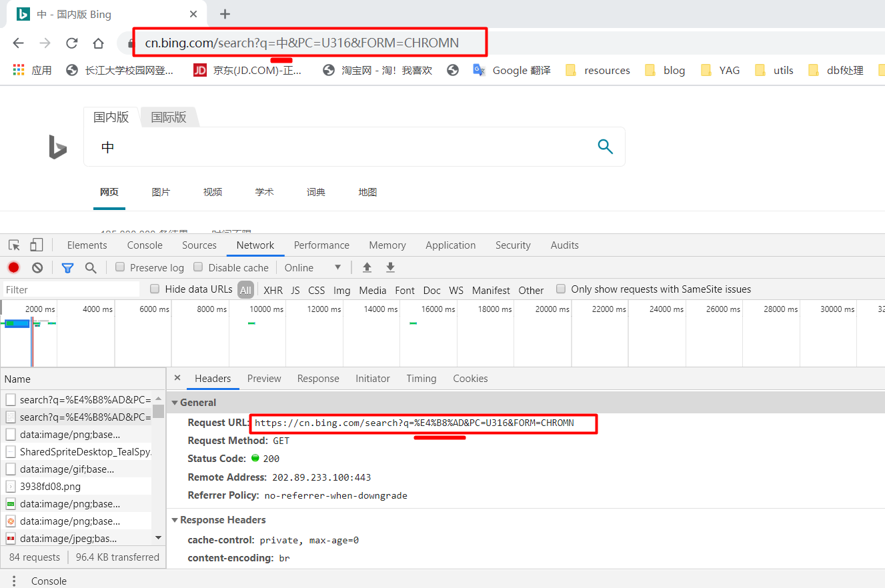The width and height of the screenshot is (885, 588).
Task: Tick the Hide data URLs checkbox
Action: pyautogui.click(x=155, y=289)
